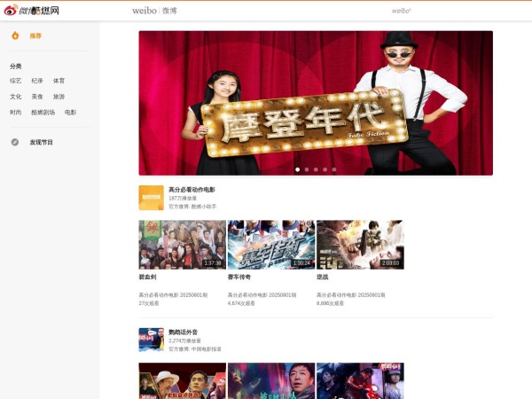Select the 综艺 category
The height and width of the screenshot is (399, 532).
click(x=16, y=81)
